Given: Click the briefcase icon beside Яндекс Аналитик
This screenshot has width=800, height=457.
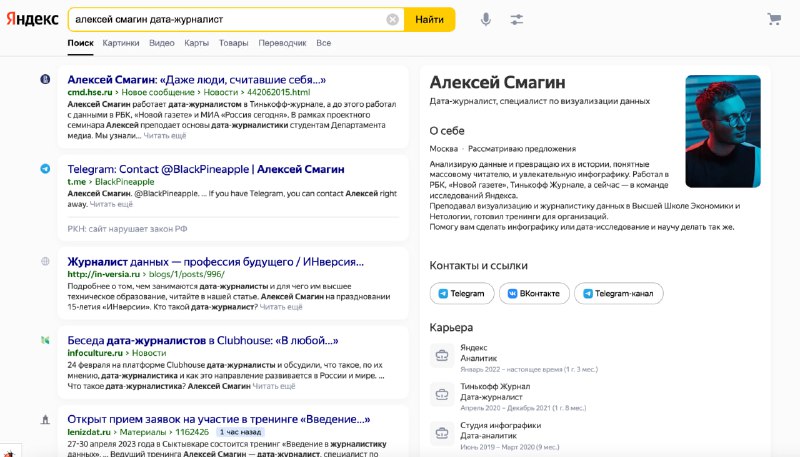Looking at the screenshot, I should pyautogui.click(x=442, y=356).
